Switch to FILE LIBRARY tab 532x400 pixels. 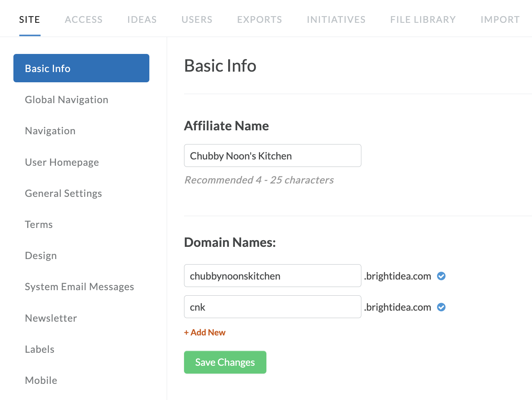[423, 20]
